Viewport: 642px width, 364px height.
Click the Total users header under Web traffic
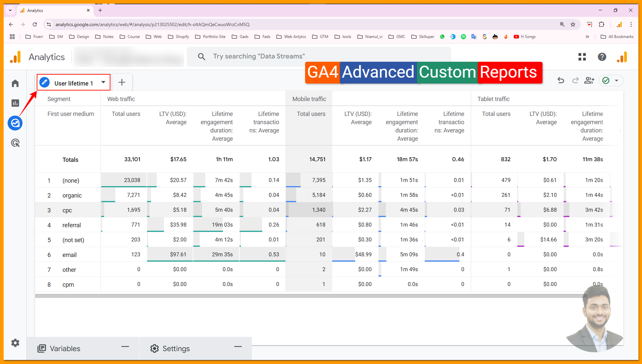pos(126,114)
